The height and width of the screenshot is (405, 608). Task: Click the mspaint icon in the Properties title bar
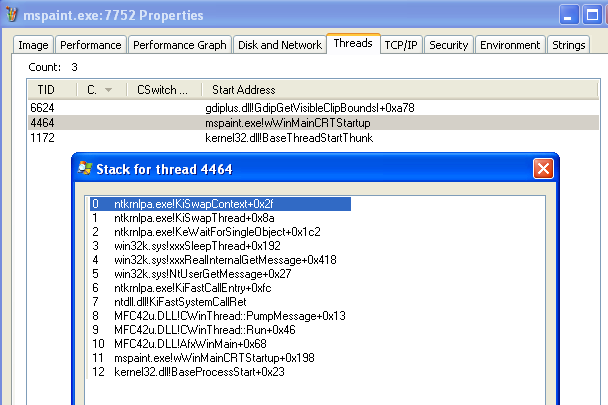12,15
